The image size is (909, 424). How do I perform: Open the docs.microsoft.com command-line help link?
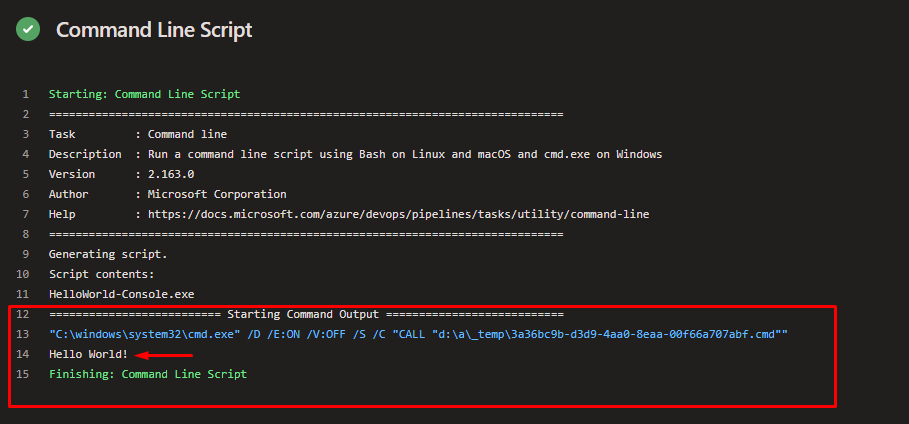coord(398,215)
